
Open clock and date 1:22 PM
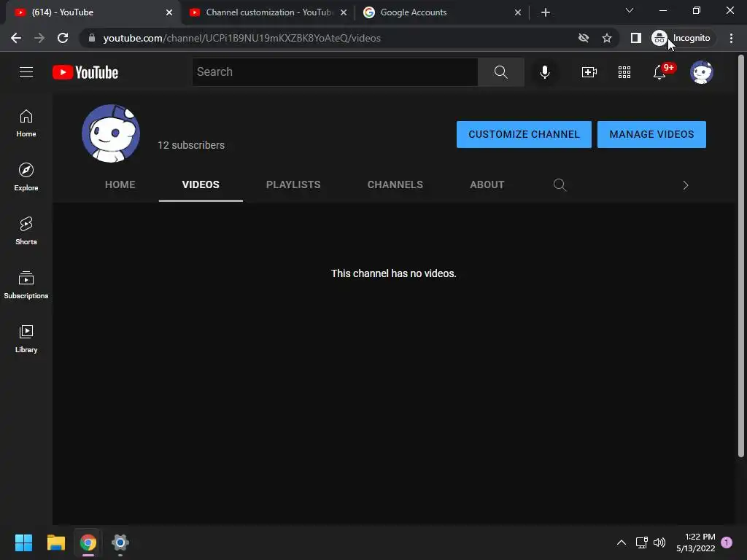tap(695, 542)
